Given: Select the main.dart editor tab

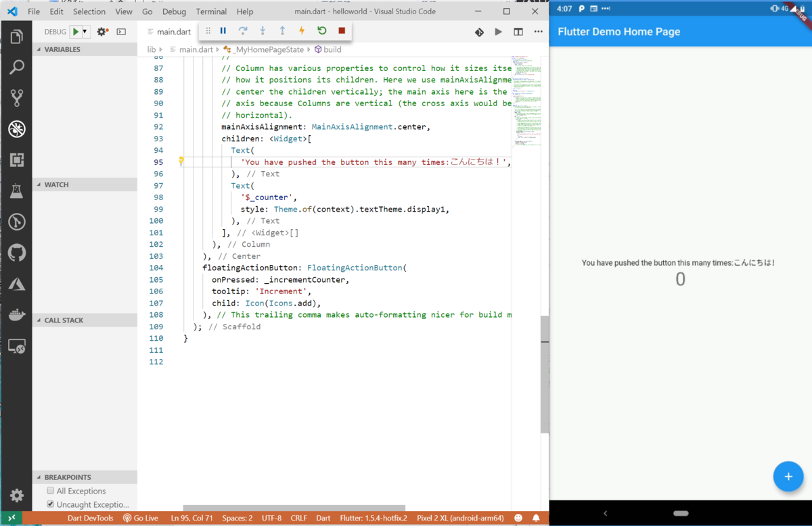Looking at the screenshot, I should 168,32.
